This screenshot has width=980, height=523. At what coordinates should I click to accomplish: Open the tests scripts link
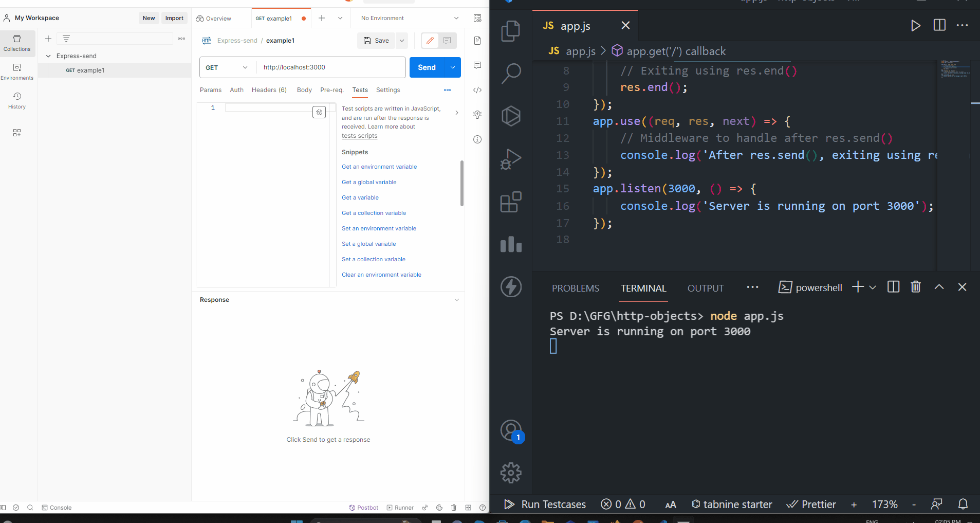359,135
